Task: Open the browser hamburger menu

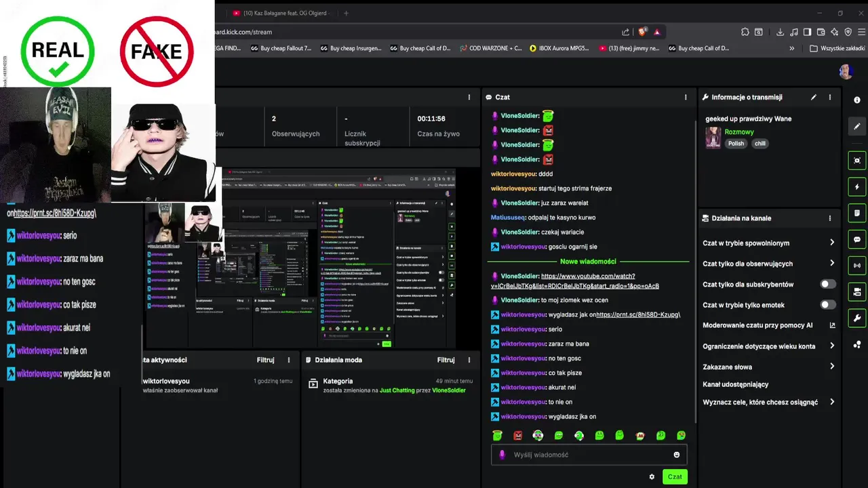Action: click(x=861, y=32)
